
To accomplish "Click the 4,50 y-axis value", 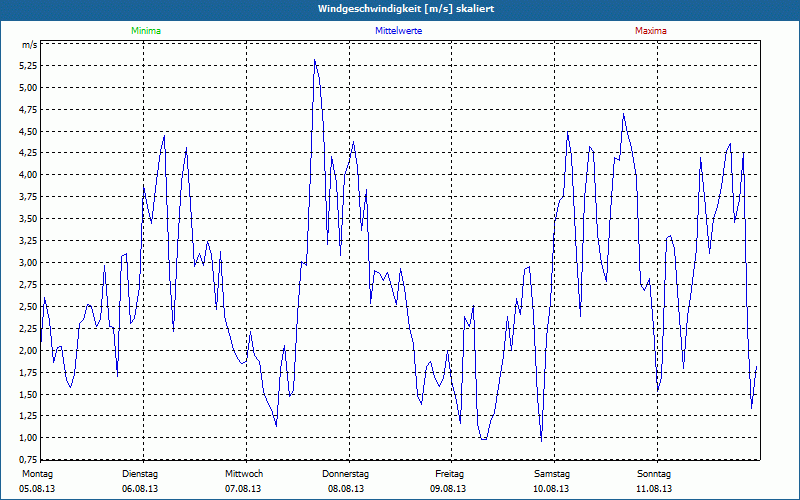I will 29,132.
